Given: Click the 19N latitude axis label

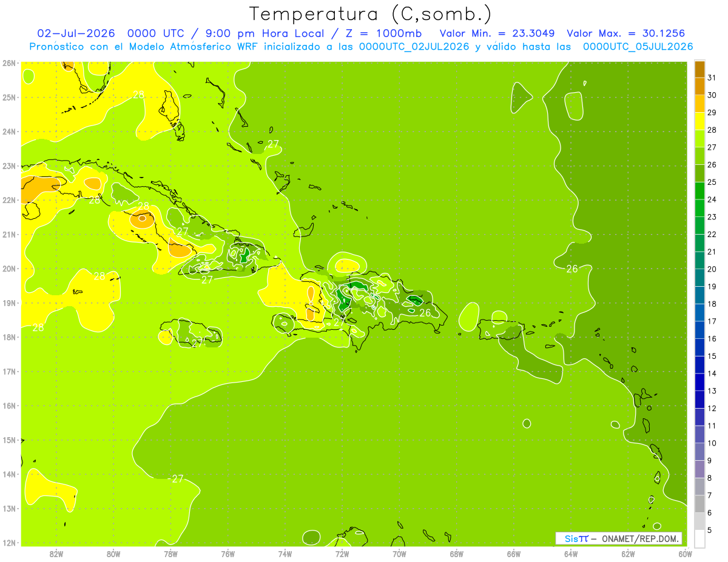Looking at the screenshot, I should click(x=8, y=303).
